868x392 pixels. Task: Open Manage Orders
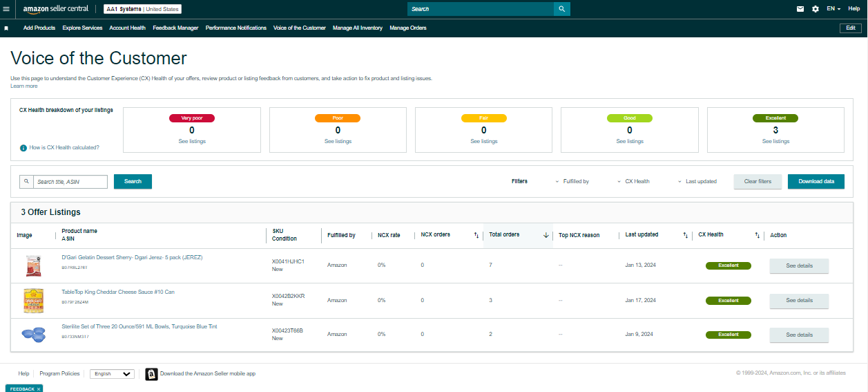click(408, 28)
